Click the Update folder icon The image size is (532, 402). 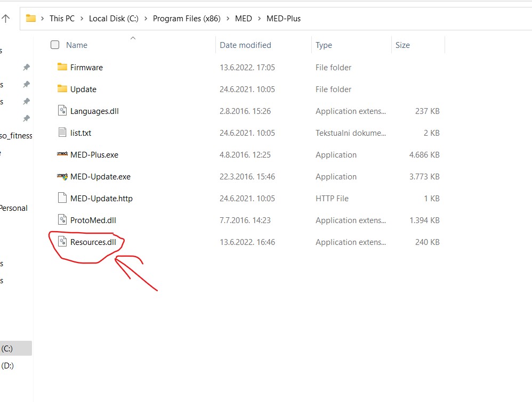[x=62, y=89]
